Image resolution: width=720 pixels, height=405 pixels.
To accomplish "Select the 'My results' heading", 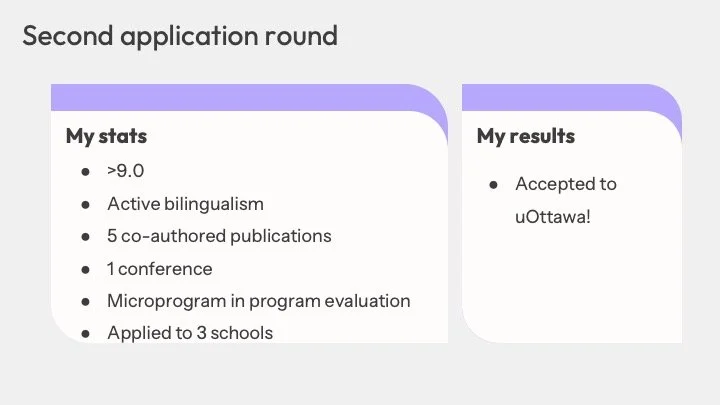I will pos(526,136).
